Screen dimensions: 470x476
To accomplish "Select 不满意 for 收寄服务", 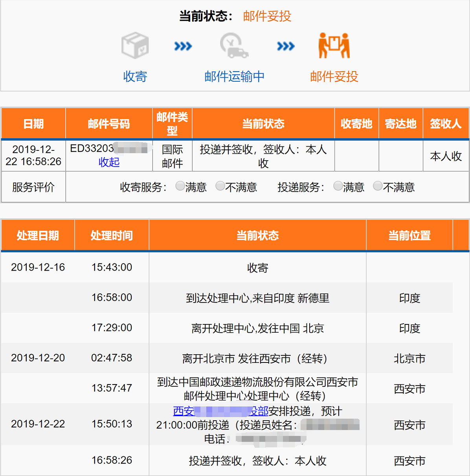I will point(220,186).
